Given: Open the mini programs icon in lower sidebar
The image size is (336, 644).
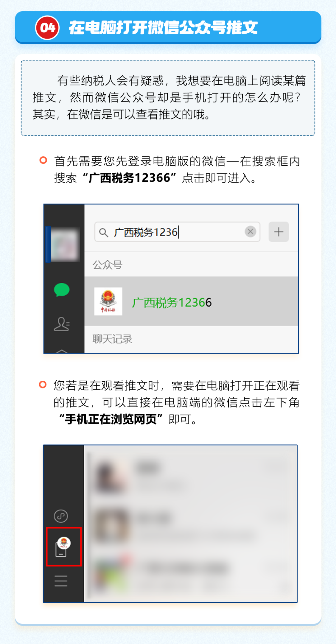Looking at the screenshot, I should click(x=61, y=516).
